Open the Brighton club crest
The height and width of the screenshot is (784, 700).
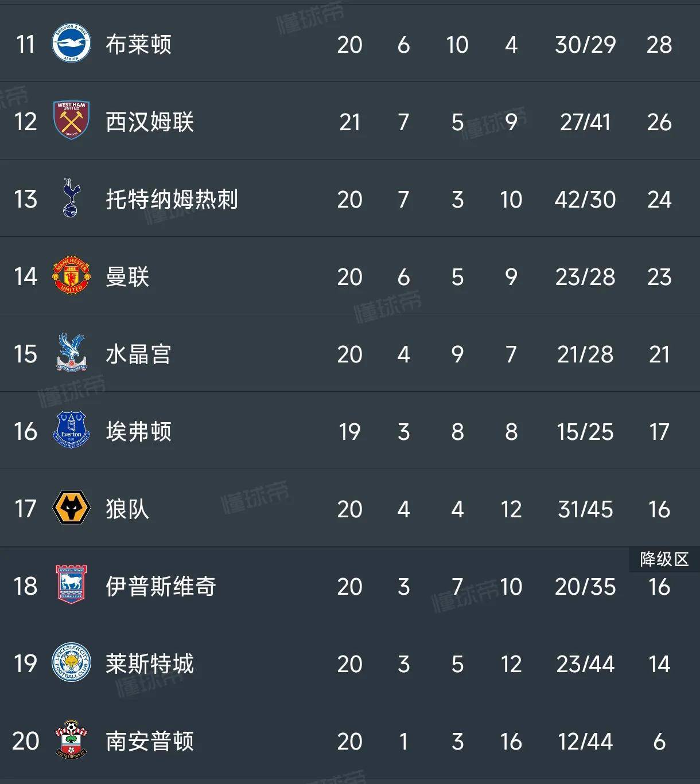pyautogui.click(x=71, y=43)
